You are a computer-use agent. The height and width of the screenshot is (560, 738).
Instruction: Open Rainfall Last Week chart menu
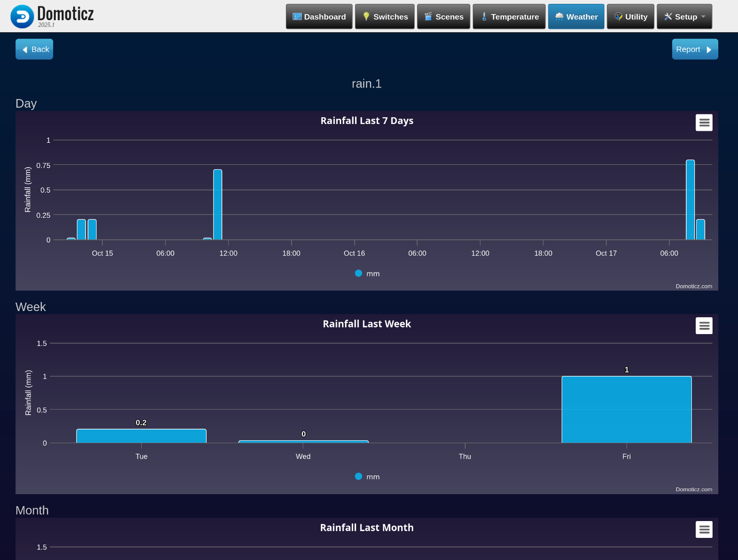tap(704, 326)
